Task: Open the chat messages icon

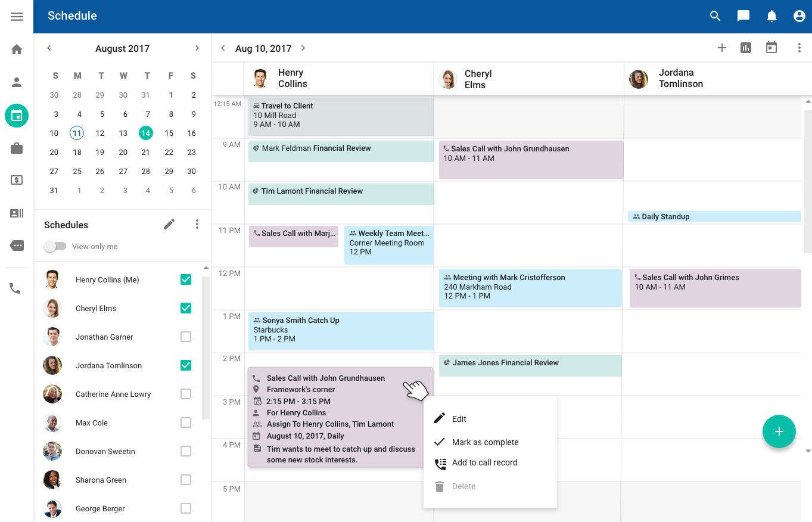Action: [x=743, y=16]
